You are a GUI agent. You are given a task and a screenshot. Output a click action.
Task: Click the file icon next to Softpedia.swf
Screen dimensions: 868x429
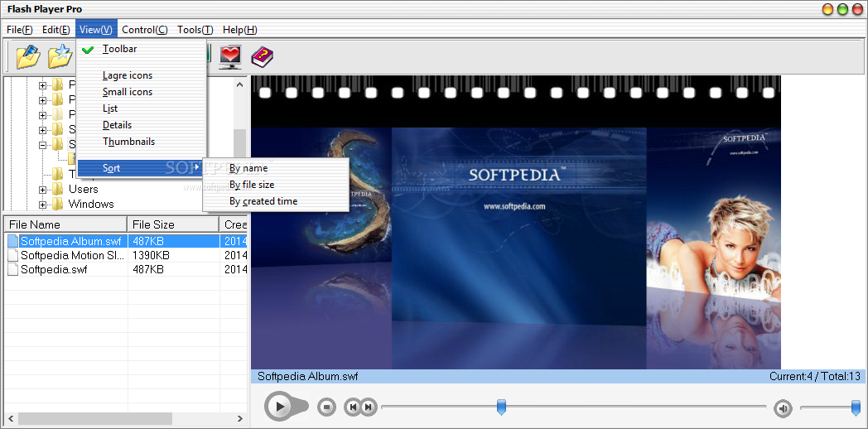[x=12, y=270]
